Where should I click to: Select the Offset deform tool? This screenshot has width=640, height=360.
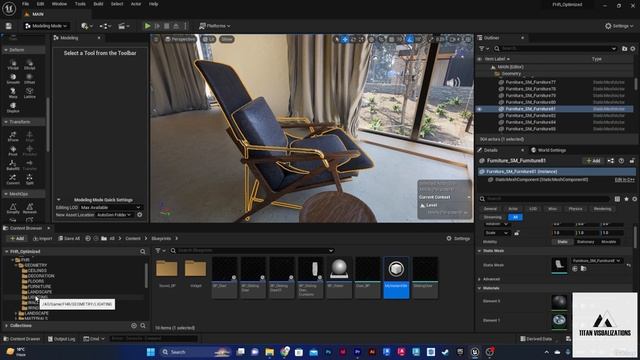coord(29,79)
